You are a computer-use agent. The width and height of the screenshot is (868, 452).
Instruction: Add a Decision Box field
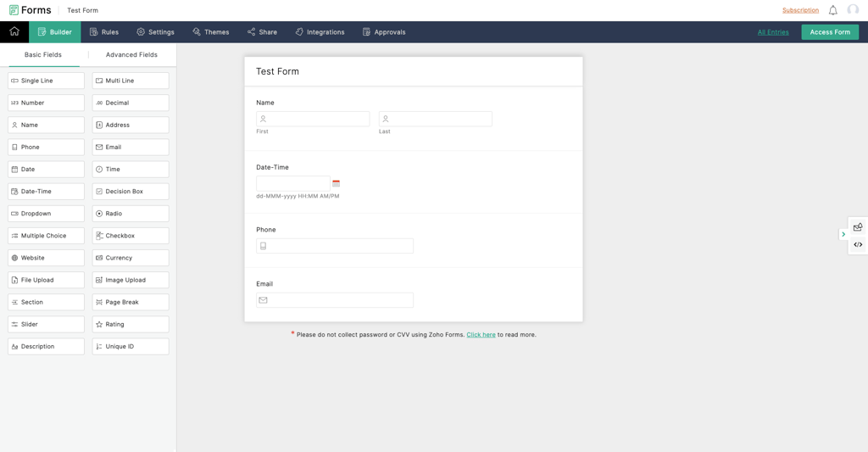coord(131,191)
